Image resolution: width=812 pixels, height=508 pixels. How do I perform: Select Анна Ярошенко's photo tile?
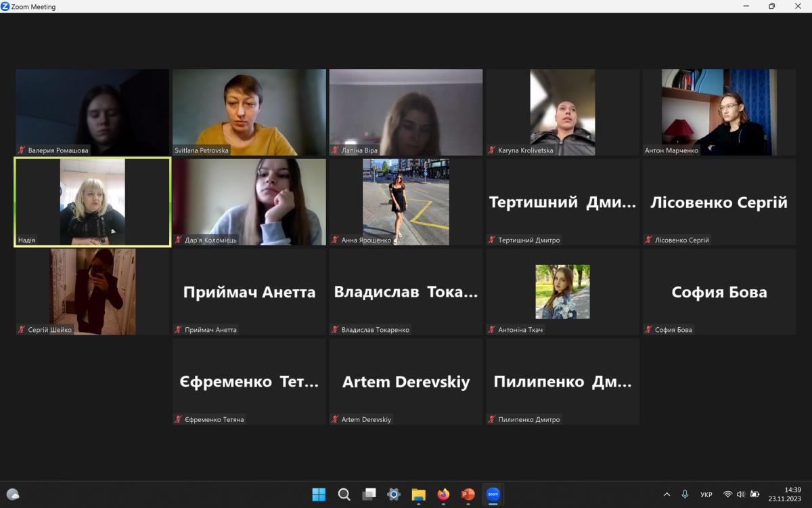pyautogui.click(x=406, y=202)
